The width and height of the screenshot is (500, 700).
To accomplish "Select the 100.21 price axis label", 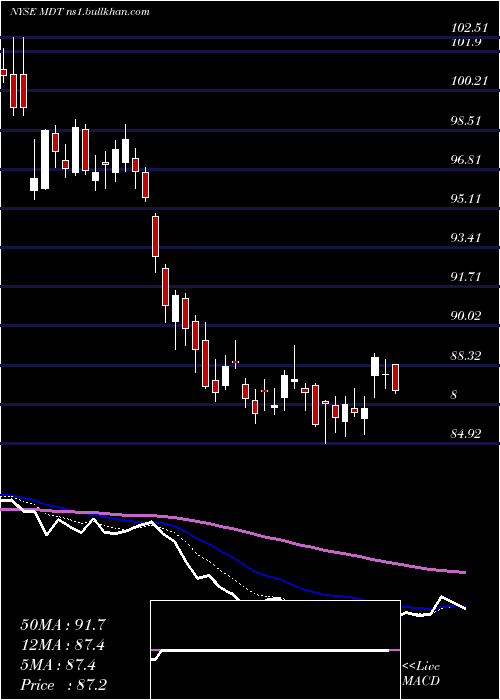I will pos(468,81).
